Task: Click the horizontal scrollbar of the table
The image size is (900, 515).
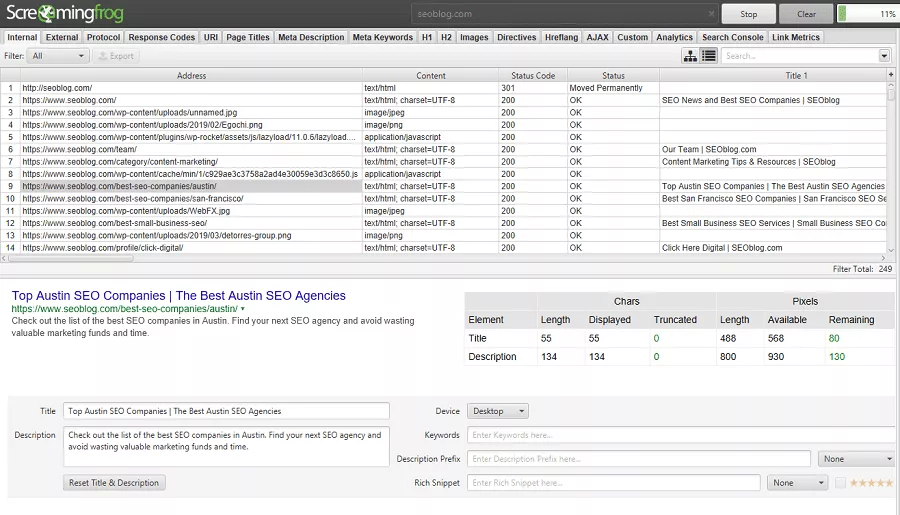Action: [x=70, y=258]
